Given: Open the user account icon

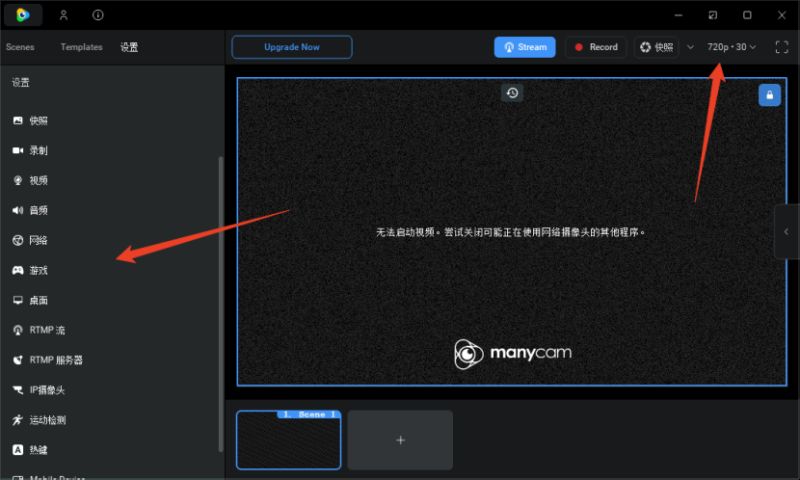Looking at the screenshot, I should 63,15.
